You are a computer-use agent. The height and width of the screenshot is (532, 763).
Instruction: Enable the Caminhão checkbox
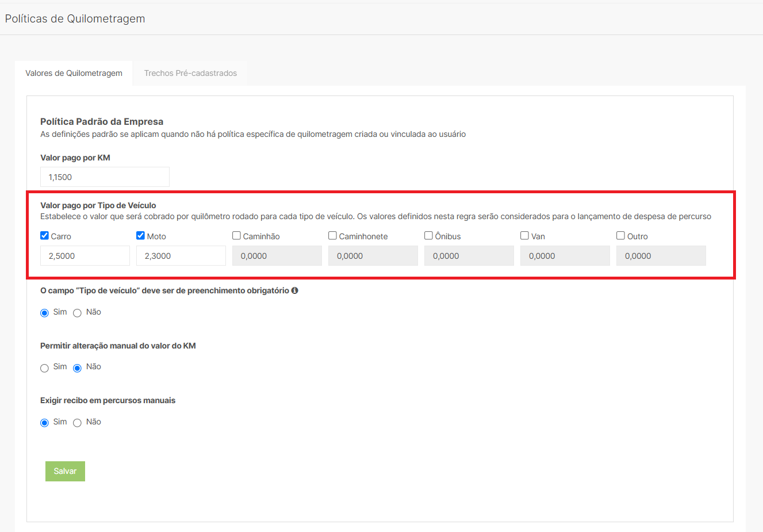click(x=236, y=235)
